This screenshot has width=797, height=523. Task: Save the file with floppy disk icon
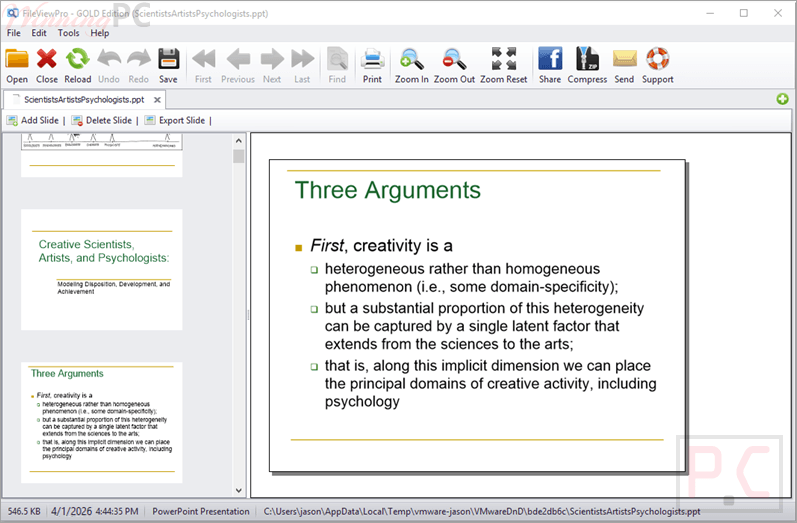(x=168, y=59)
